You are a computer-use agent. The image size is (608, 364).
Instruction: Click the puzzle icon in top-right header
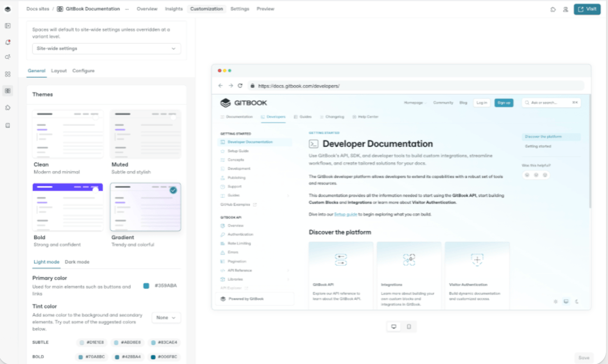[x=553, y=9]
